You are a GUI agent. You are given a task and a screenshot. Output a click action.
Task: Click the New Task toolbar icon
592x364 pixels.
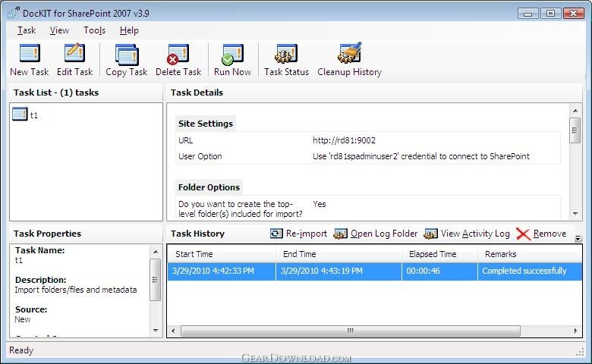[x=30, y=53]
